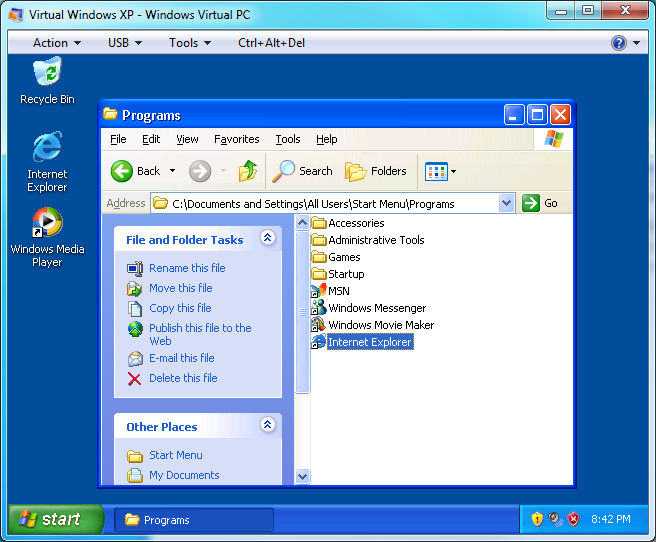Screen dimensions: 656x542
Task: Open Windows Media Player desktop icon
Action: 47,237
